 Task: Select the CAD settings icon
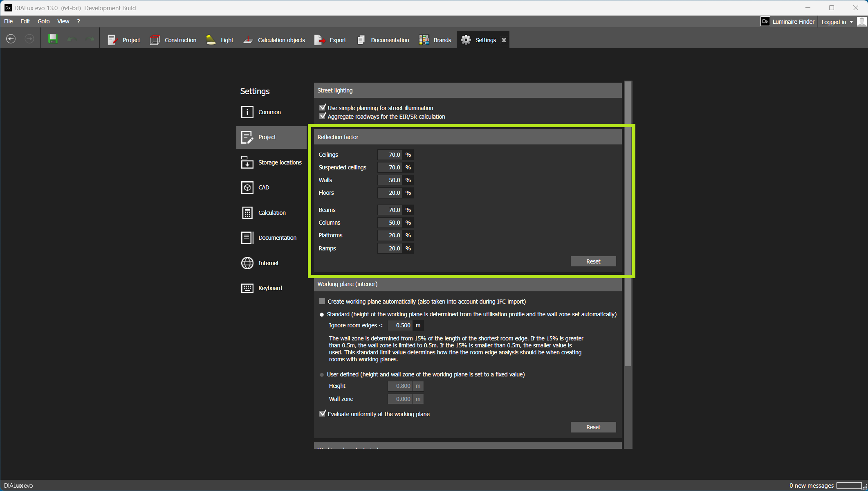(247, 187)
